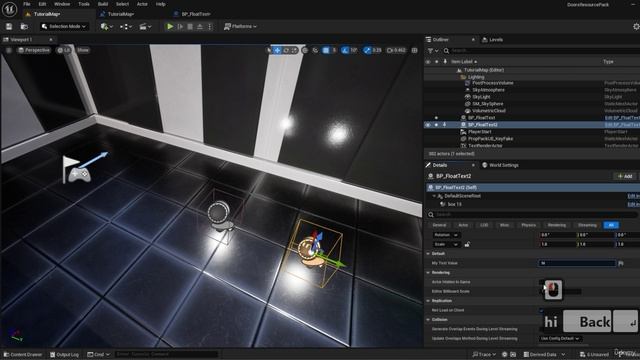
Task: Click the Unreal Engine logo icon
Action: (x=9, y=9)
